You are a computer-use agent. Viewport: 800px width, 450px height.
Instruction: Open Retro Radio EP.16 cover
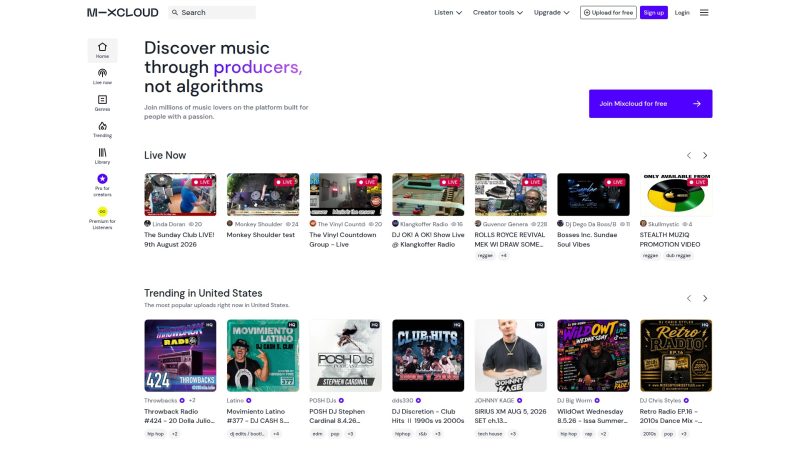[x=676, y=356]
